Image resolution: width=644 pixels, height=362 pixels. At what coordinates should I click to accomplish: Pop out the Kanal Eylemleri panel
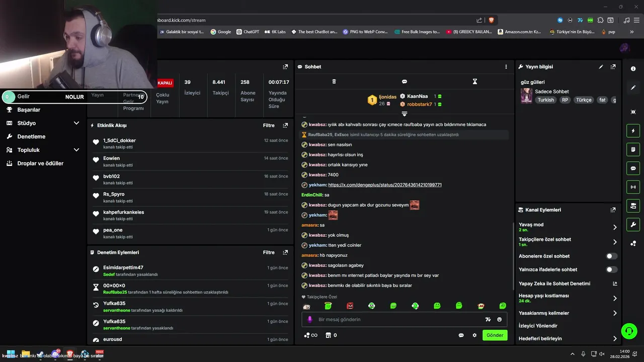pyautogui.click(x=613, y=210)
